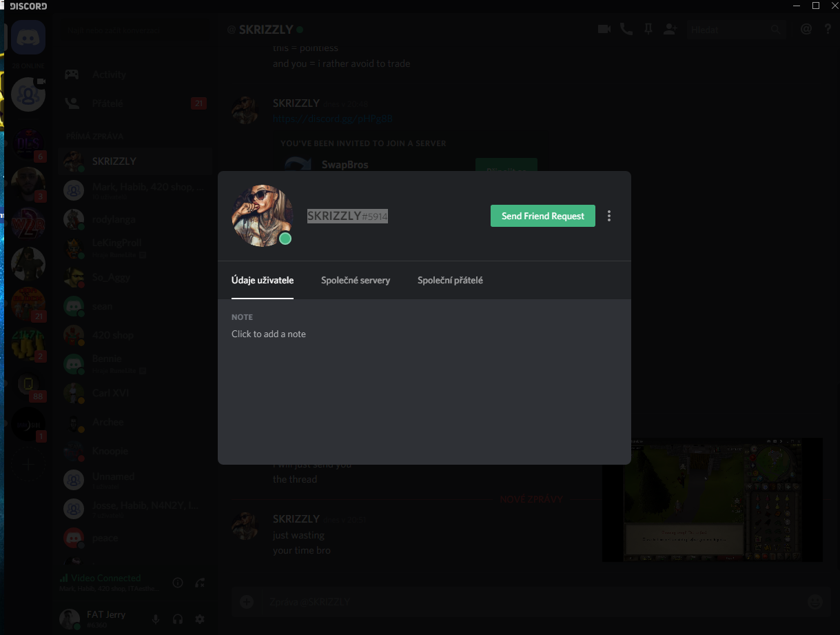Open the So_Aggy direct message
Image resolution: width=840 pixels, height=635 pixels.
135,277
